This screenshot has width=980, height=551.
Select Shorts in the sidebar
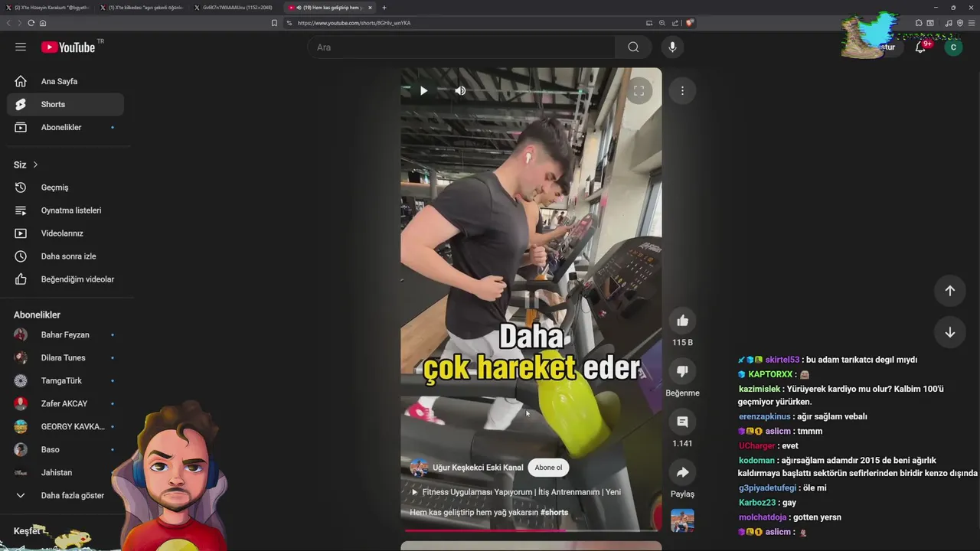click(x=65, y=104)
